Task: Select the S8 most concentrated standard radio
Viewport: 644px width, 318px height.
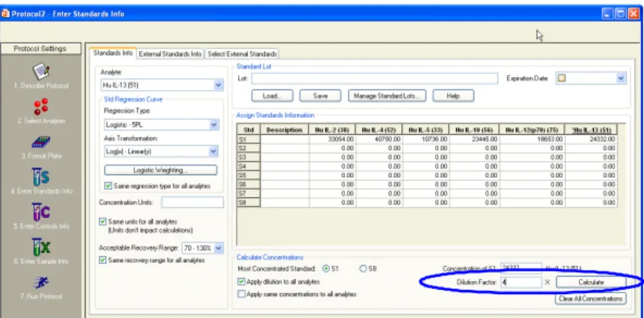Action: coord(363,269)
